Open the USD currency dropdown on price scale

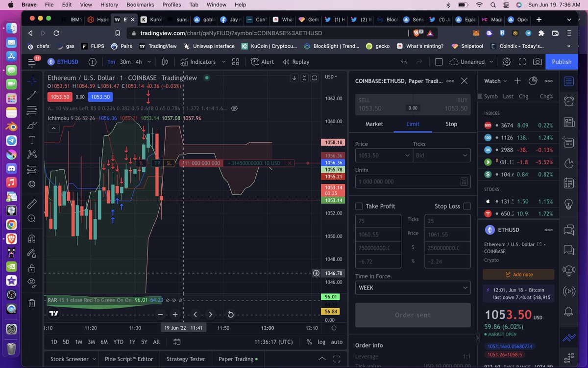[x=331, y=77]
